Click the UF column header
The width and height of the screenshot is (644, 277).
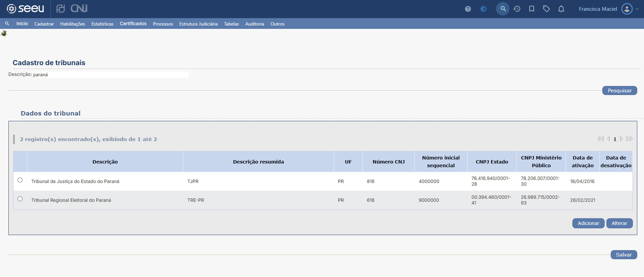tap(348, 161)
